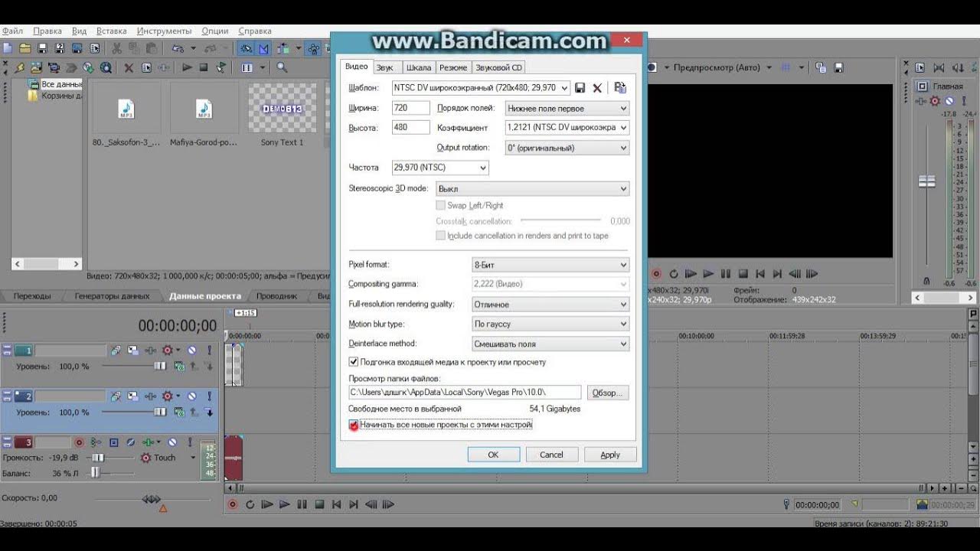This screenshot has height=551, width=980.
Task: Click the OK button
Action: click(x=493, y=455)
